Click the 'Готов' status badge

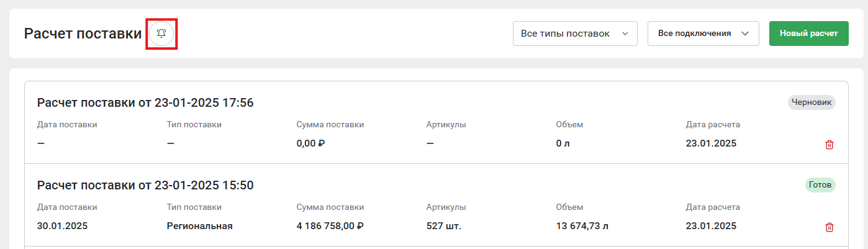[820, 184]
